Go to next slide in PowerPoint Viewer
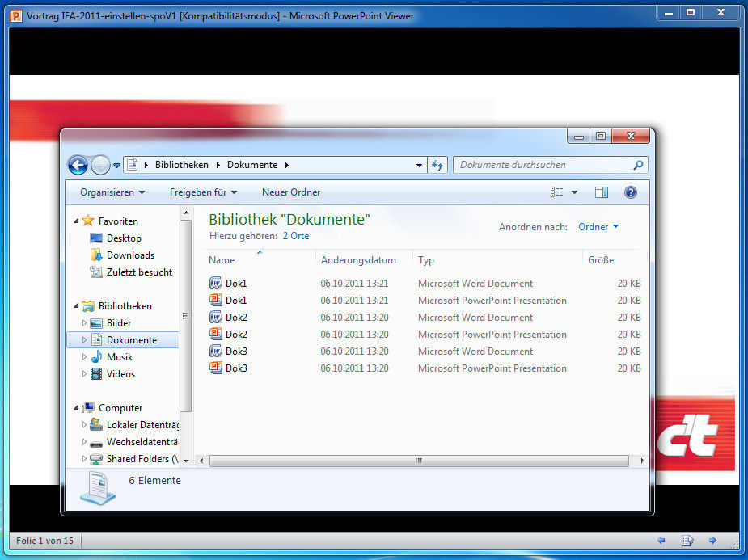 712,541
